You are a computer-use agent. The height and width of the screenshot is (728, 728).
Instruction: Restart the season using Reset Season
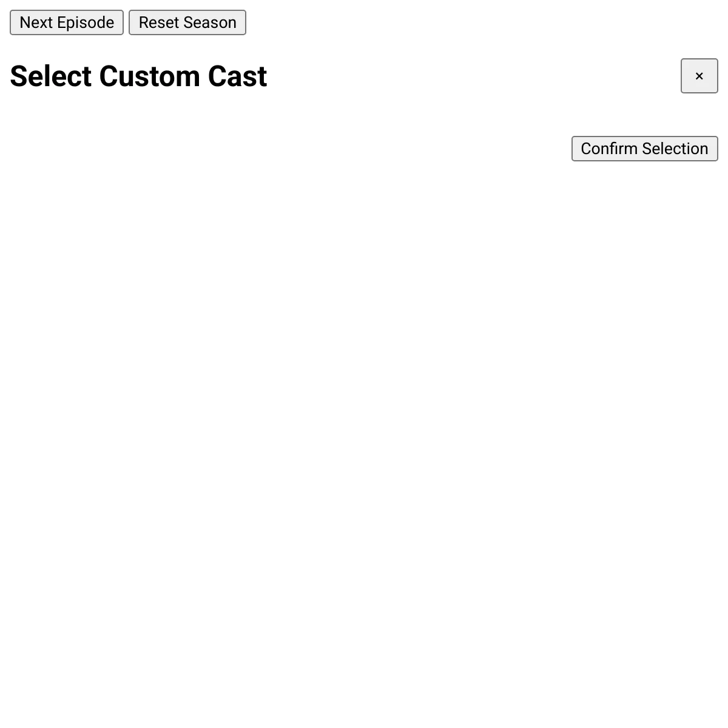187,22
